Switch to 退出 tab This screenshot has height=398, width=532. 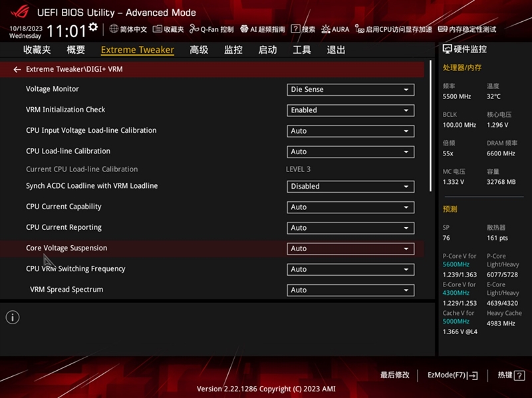336,50
